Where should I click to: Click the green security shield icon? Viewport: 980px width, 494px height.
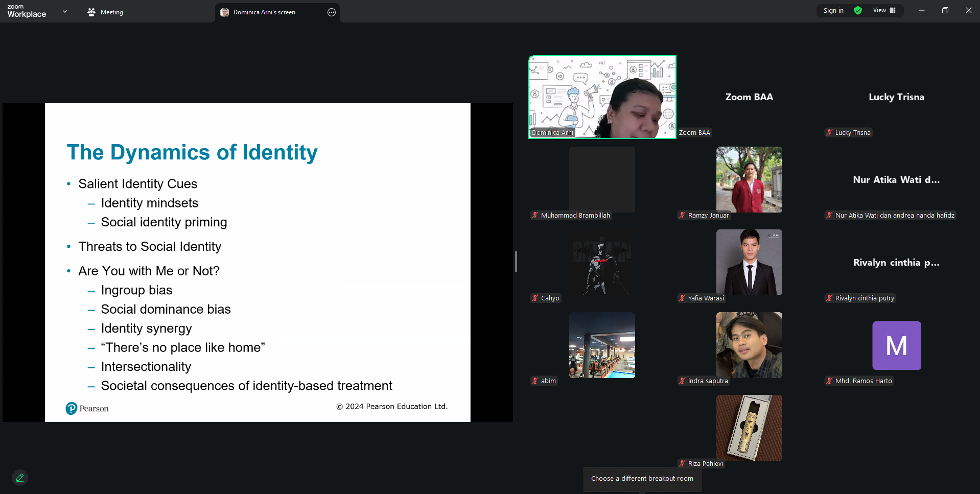[858, 10]
